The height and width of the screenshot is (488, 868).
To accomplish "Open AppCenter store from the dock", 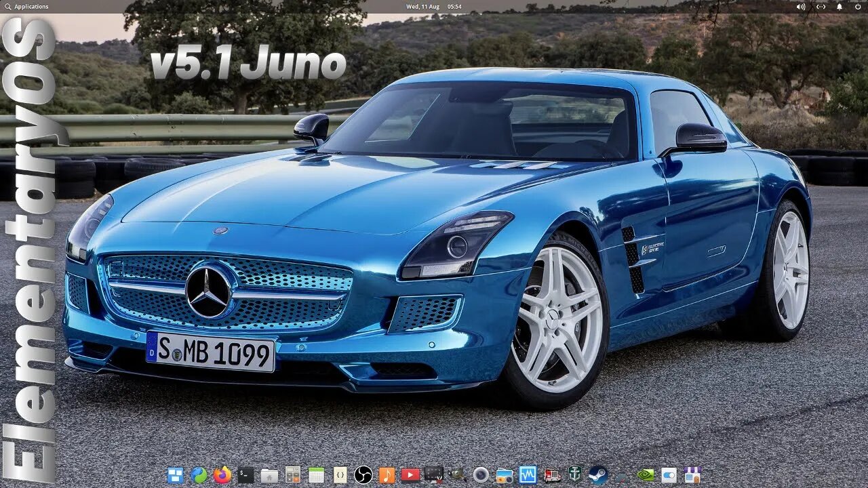I will tap(692, 475).
